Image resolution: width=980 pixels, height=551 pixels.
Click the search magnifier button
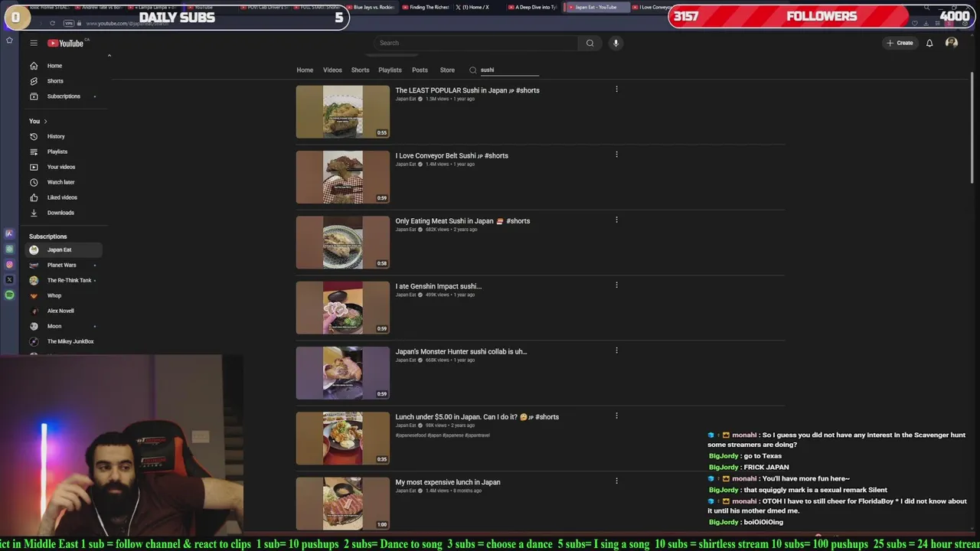(x=590, y=43)
